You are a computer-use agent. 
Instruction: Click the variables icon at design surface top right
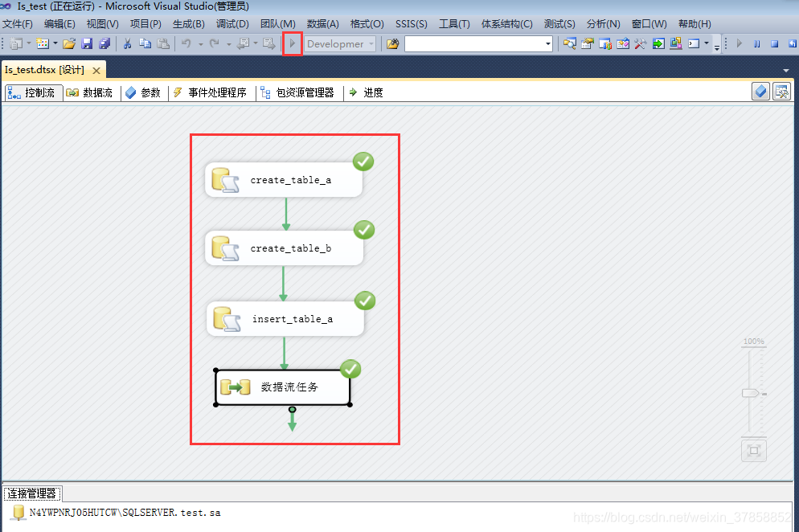click(760, 92)
